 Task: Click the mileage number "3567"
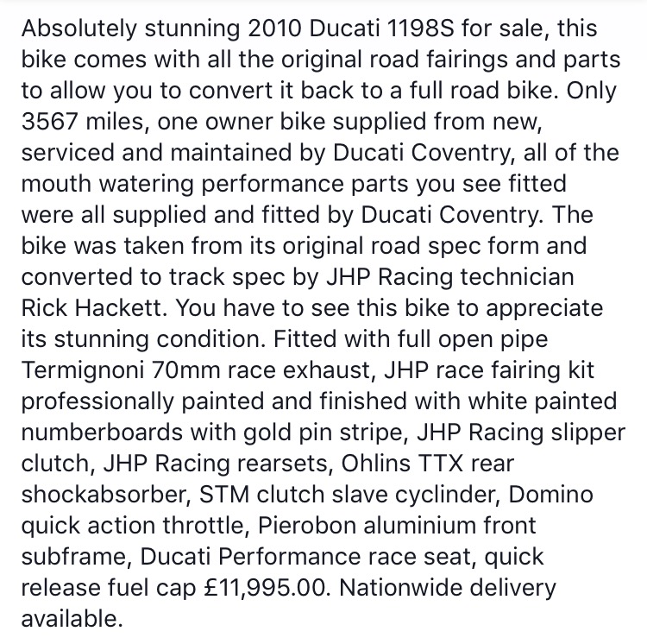(x=49, y=122)
